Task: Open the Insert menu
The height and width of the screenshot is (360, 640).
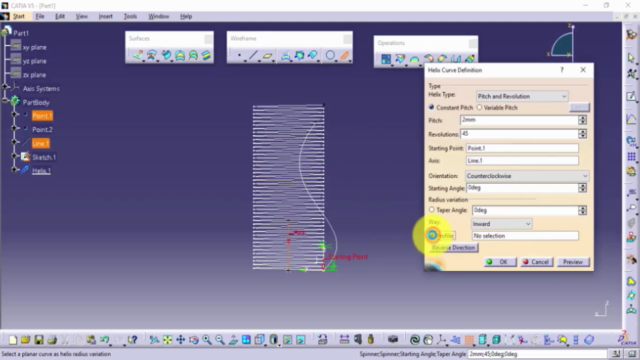Action: pos(105,16)
